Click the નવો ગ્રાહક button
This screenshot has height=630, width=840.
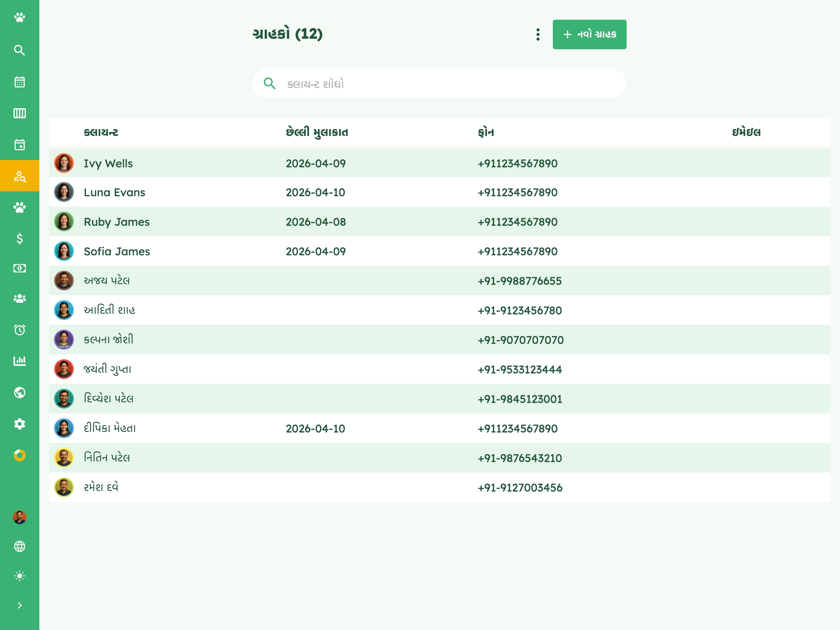pyautogui.click(x=589, y=34)
